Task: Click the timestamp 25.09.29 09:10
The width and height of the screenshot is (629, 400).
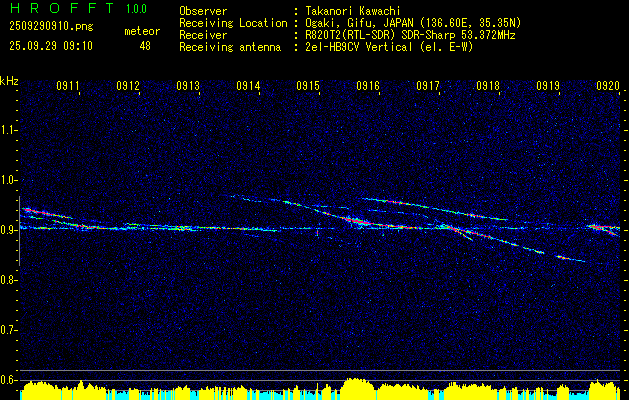Action: click(51, 46)
